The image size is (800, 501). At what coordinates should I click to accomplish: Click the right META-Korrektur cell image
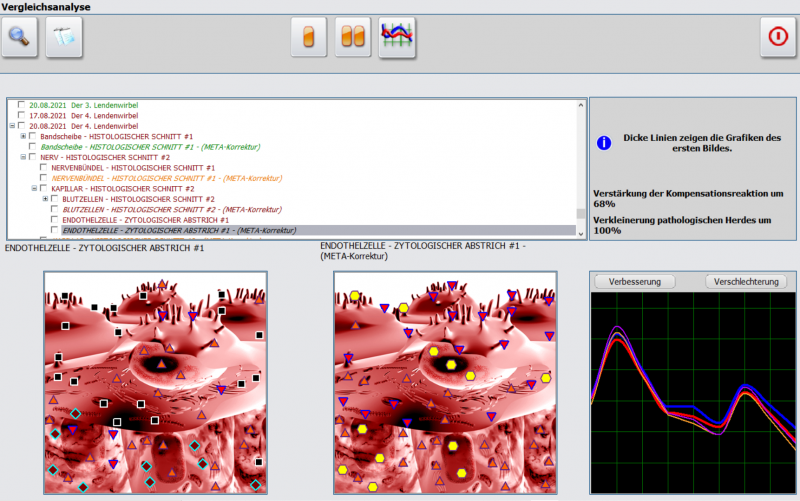coord(445,383)
